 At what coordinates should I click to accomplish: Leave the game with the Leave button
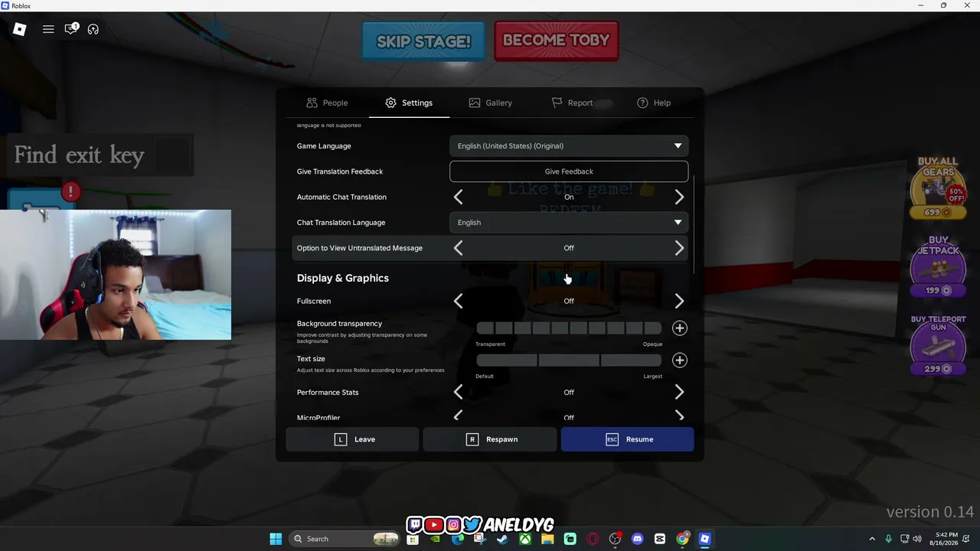(x=352, y=439)
